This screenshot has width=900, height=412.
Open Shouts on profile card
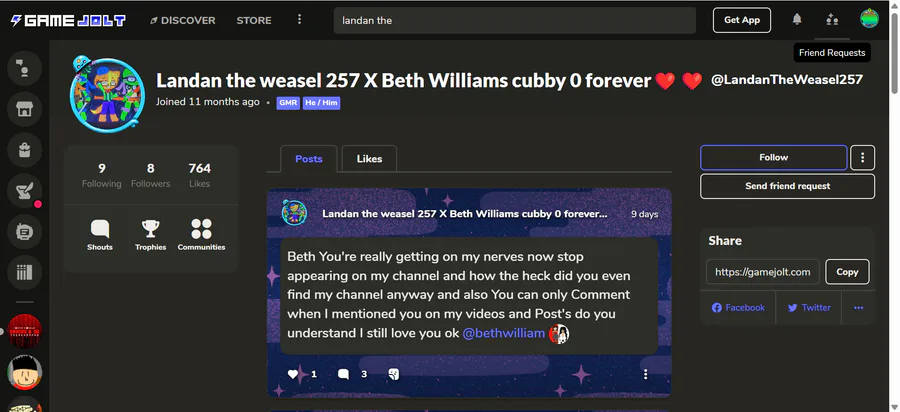[x=100, y=235]
